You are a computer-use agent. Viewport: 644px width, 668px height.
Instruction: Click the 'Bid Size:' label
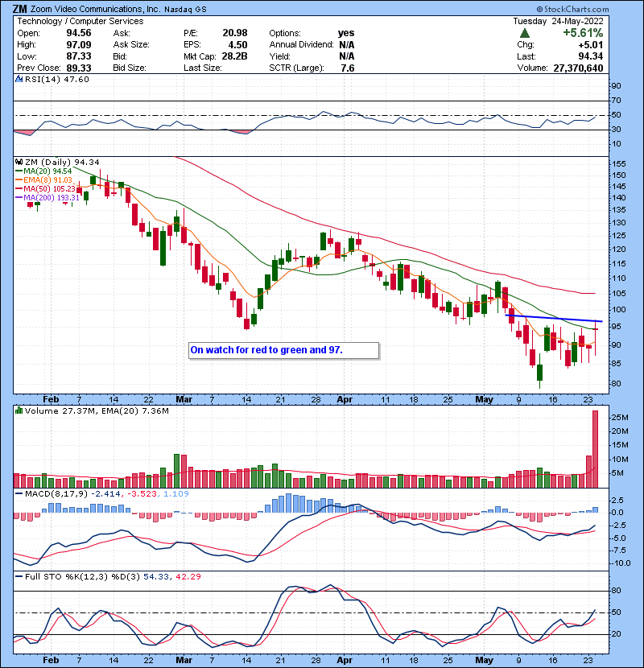(x=130, y=68)
